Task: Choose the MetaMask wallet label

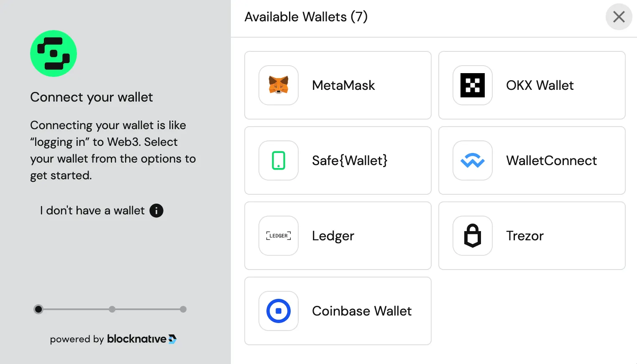Action: (343, 85)
